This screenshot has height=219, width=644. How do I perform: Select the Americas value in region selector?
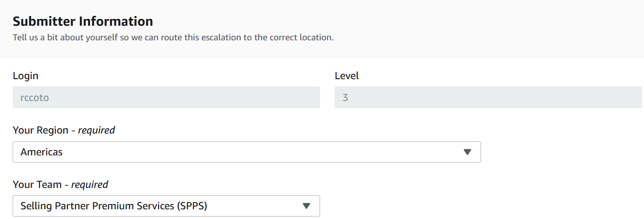pos(41,152)
